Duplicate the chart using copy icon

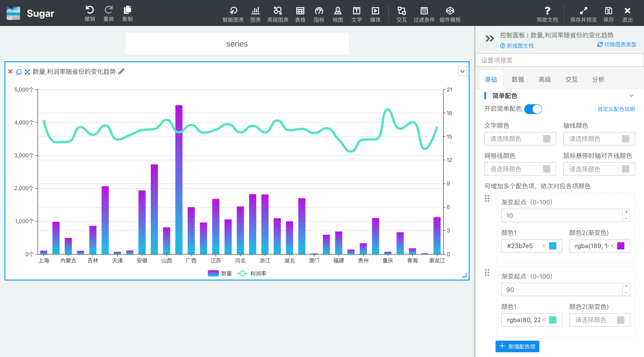(x=19, y=72)
